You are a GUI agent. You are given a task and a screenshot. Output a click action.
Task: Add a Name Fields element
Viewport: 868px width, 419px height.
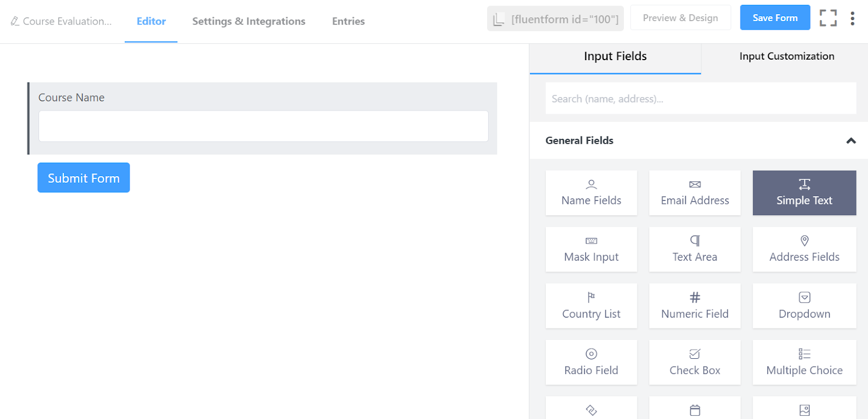[x=591, y=193]
